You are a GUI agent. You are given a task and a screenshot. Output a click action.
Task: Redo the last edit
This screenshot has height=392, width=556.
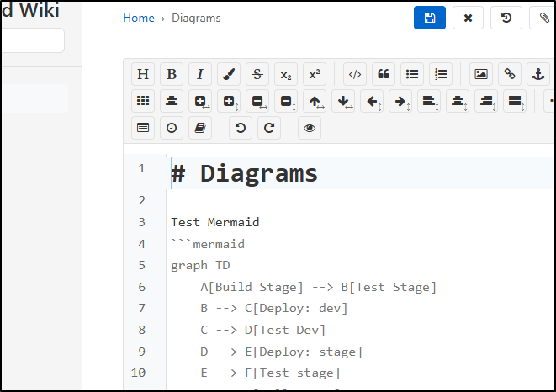(x=269, y=128)
